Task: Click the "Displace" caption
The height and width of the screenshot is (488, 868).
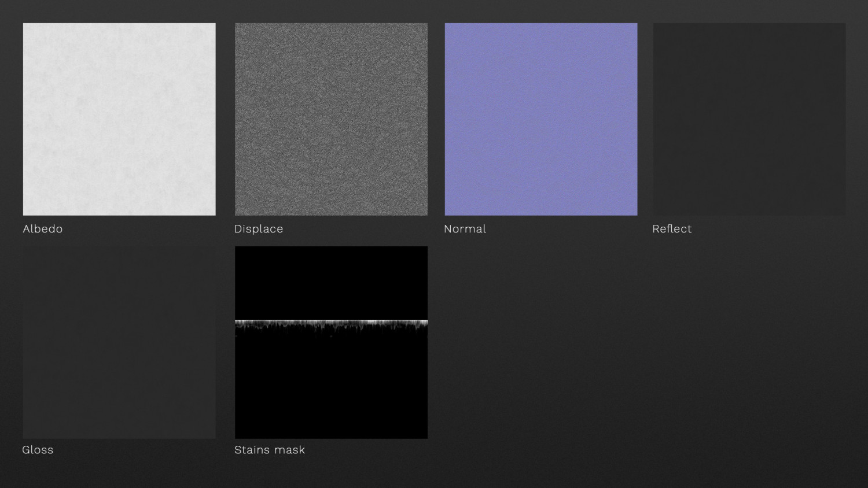Action: [x=259, y=229]
